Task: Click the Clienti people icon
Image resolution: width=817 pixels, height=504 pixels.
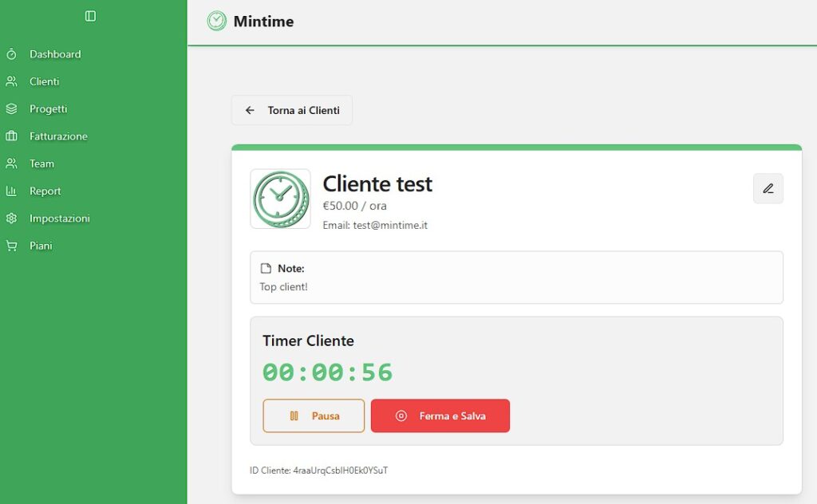Action: click(x=11, y=82)
